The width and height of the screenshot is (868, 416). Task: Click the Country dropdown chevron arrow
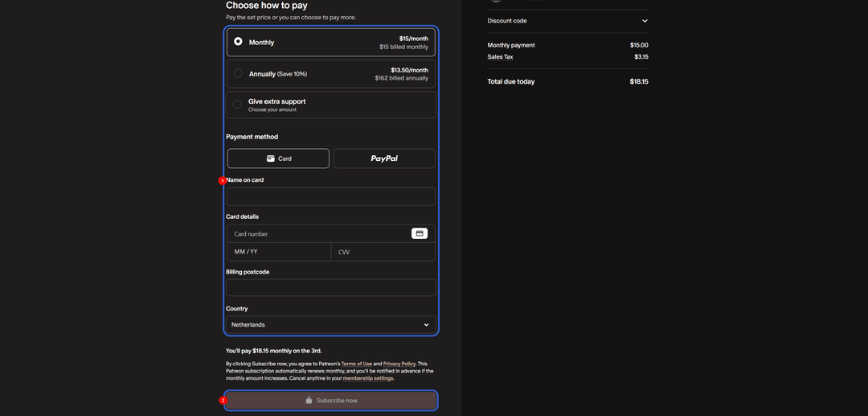(426, 325)
